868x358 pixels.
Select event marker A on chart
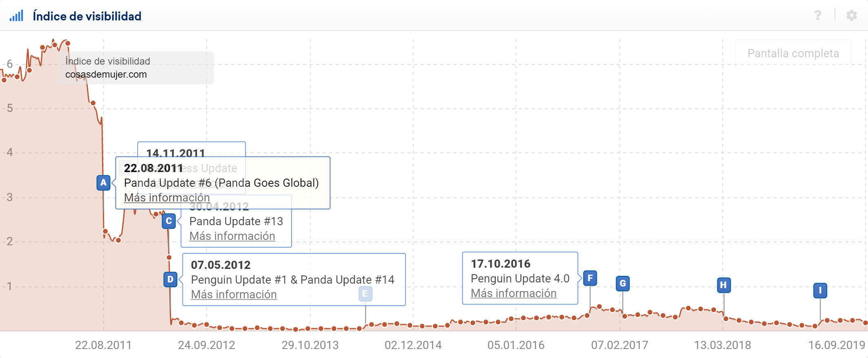[103, 183]
